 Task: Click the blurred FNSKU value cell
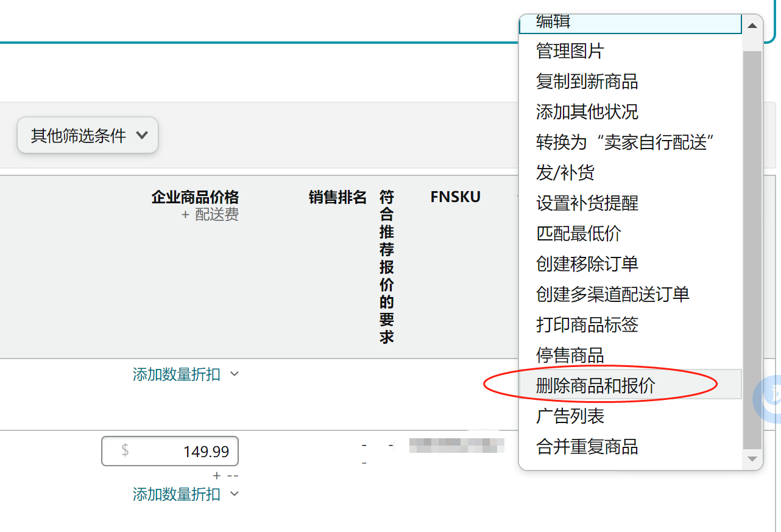coord(457,445)
